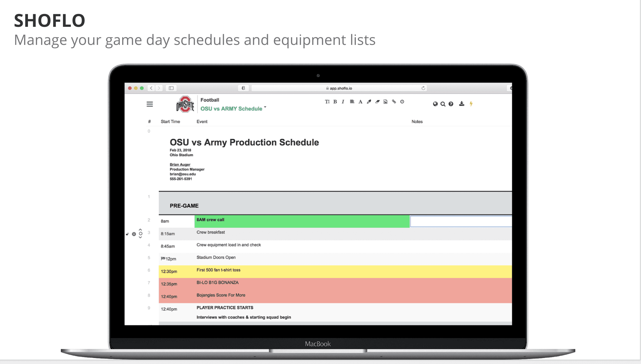641x364 pixels.
Task: Click the empty Notes field for 8AM crew call
Action: [461, 221]
